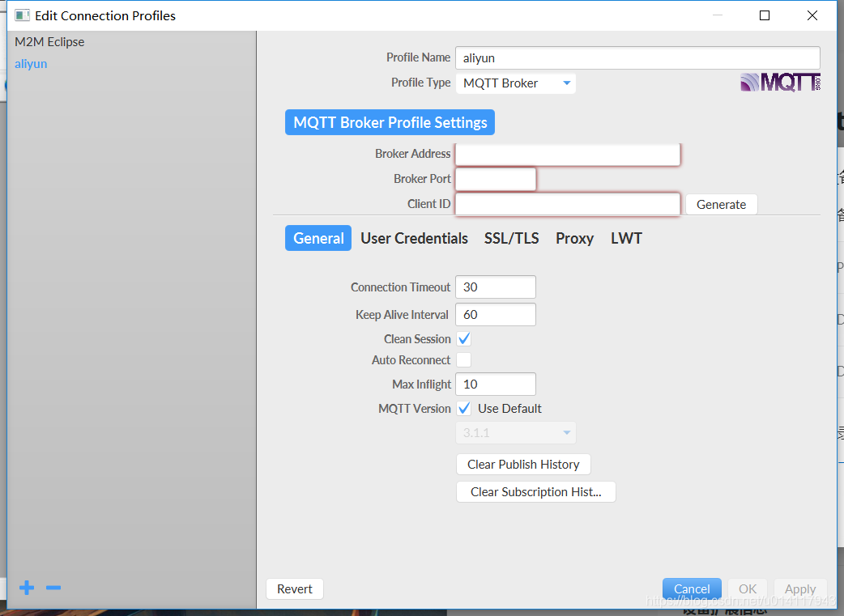Expand the MQTT version 3.1.1 dropdown
Screen dimensions: 844x616
(516, 432)
